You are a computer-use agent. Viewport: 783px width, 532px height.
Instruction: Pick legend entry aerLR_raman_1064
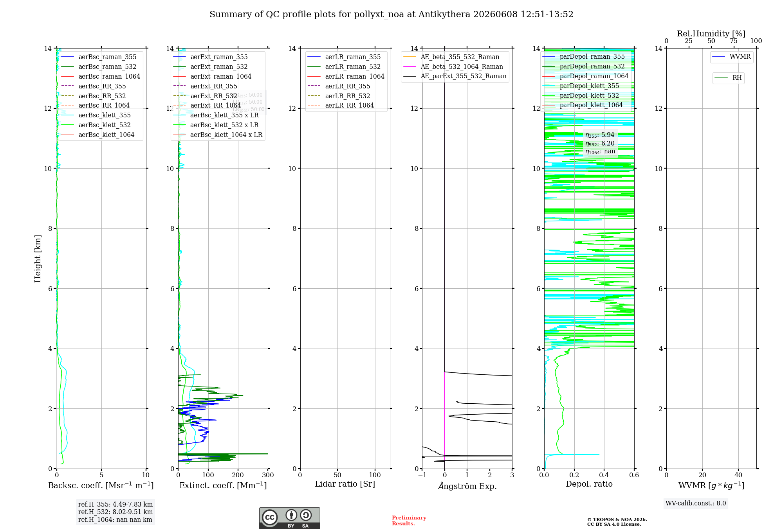coord(346,77)
